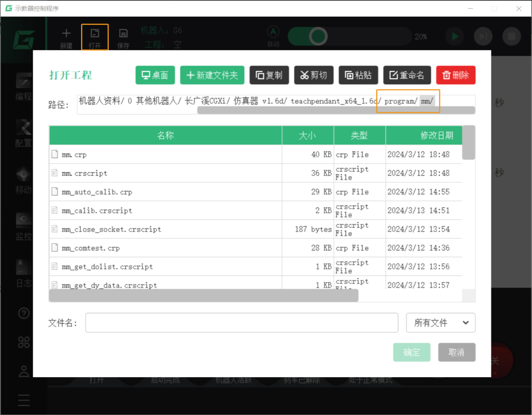Select the mm.crp file
This screenshot has height=415, width=532.
[74, 155]
